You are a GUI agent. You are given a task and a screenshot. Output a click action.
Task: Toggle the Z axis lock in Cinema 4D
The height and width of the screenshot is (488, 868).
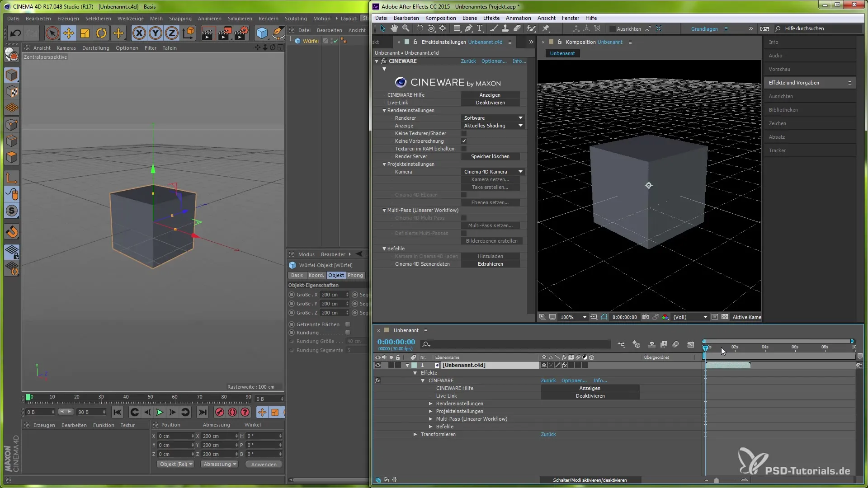(172, 33)
